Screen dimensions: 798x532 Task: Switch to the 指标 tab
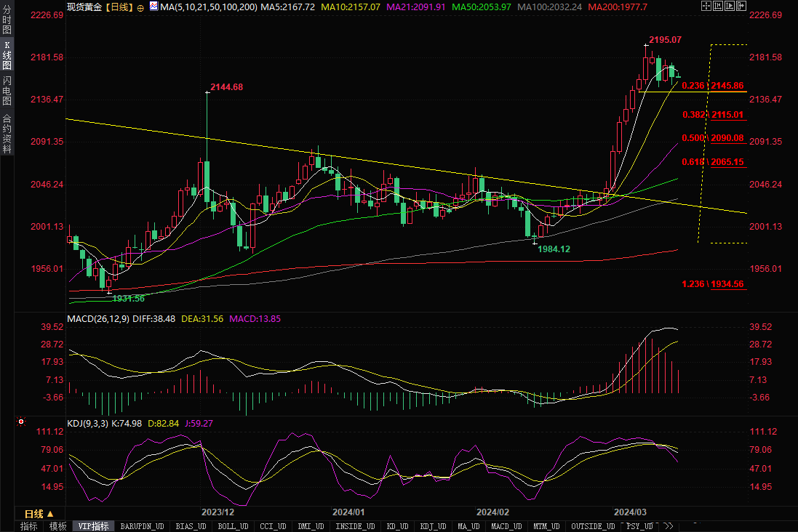point(28,526)
